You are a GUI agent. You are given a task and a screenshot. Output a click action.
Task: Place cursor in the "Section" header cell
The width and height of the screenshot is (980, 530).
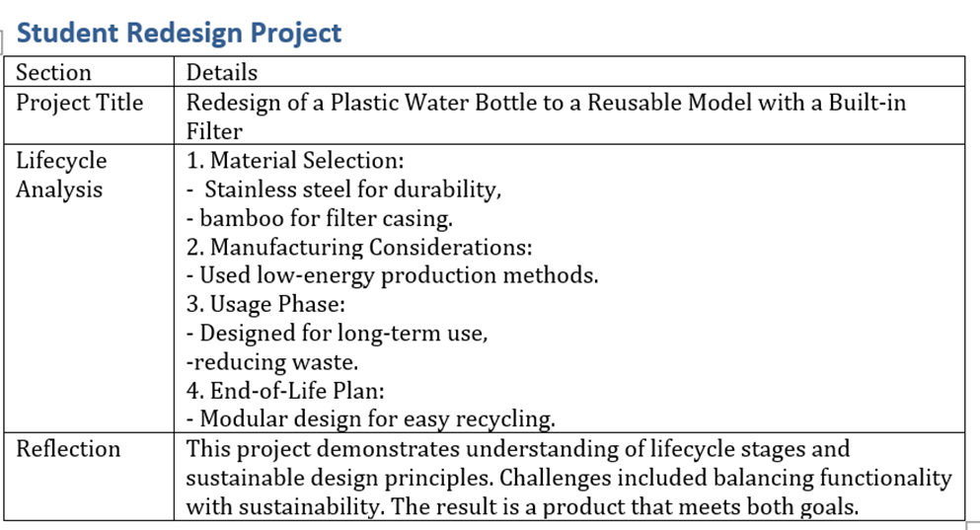point(53,72)
